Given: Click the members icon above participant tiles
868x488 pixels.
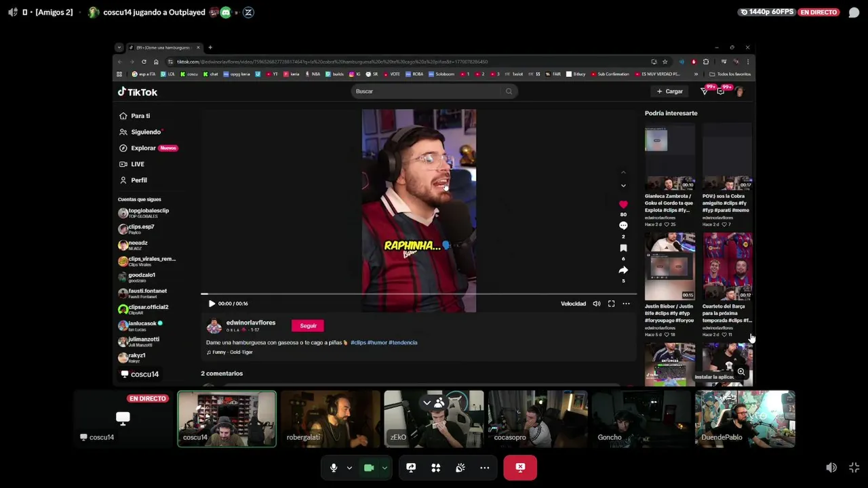Looking at the screenshot, I should pyautogui.click(x=439, y=403).
